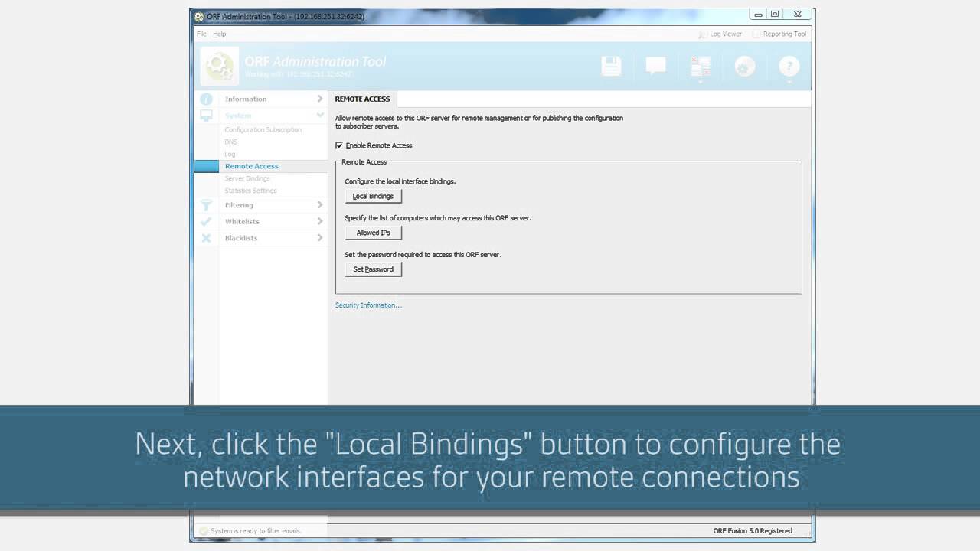This screenshot has height=551, width=980.
Task: Select Configuration Subscription in sidebar
Action: tap(263, 129)
